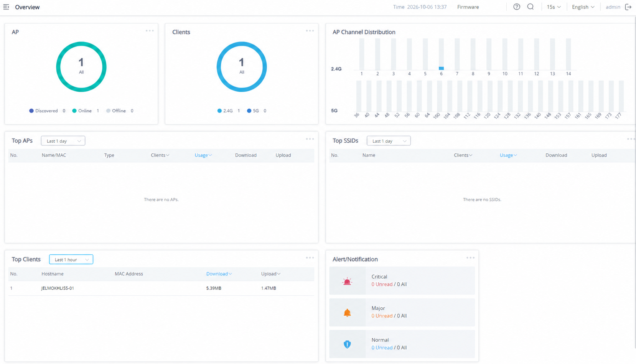Click the Critical alert siren icon
The width and height of the screenshot is (636, 364).
click(347, 281)
